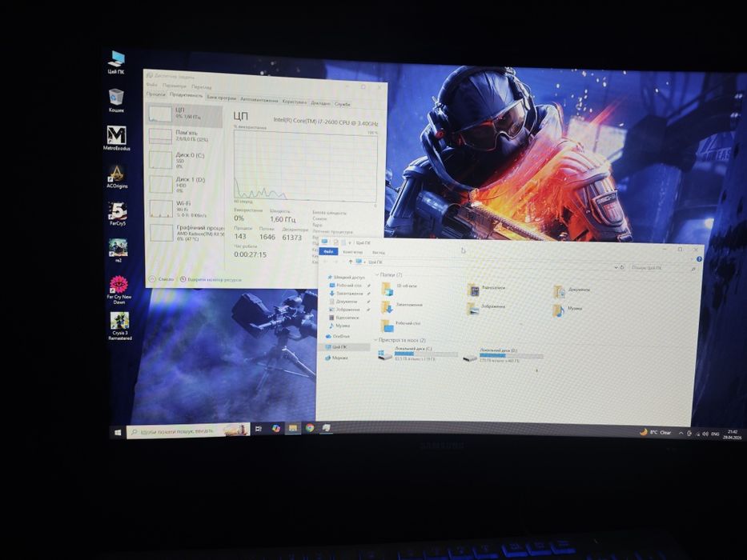Select Диск 0 (C:) performance item
Viewport: 747px width, 560px height.
pyautogui.click(x=184, y=160)
